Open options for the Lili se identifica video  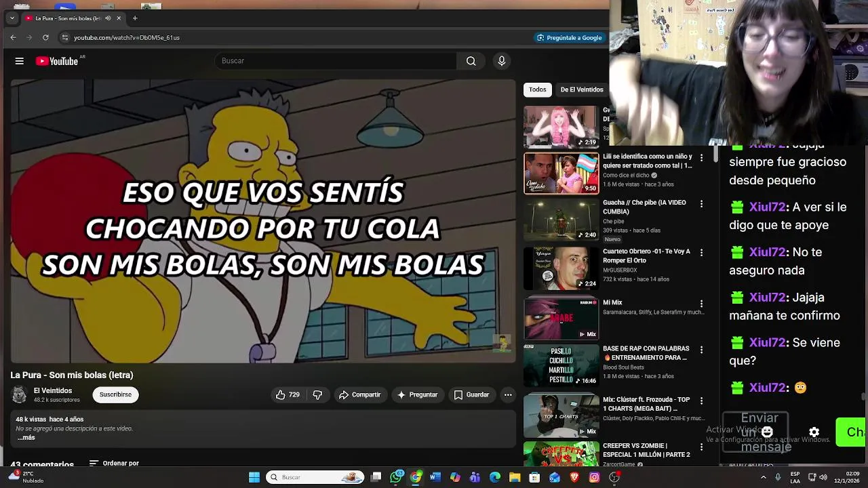pos(702,157)
